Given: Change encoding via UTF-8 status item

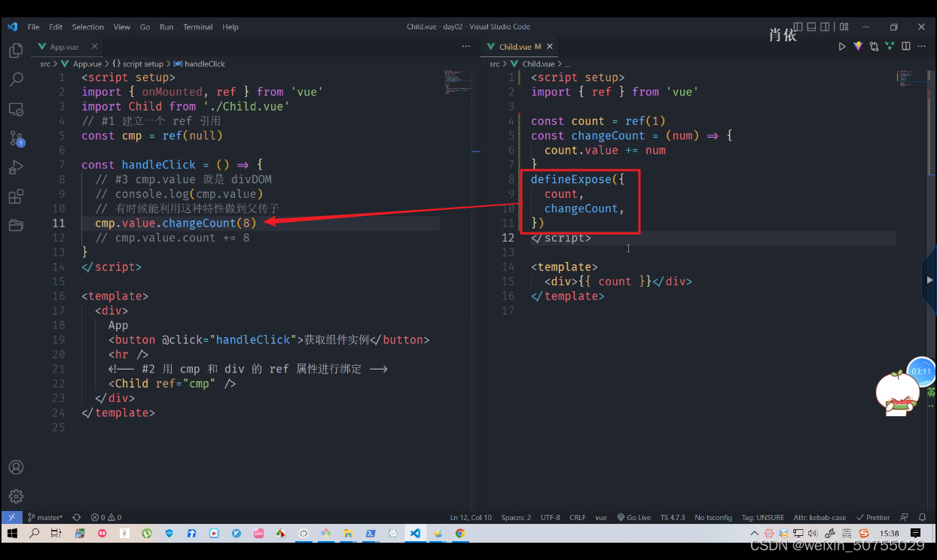Looking at the screenshot, I should [551, 517].
